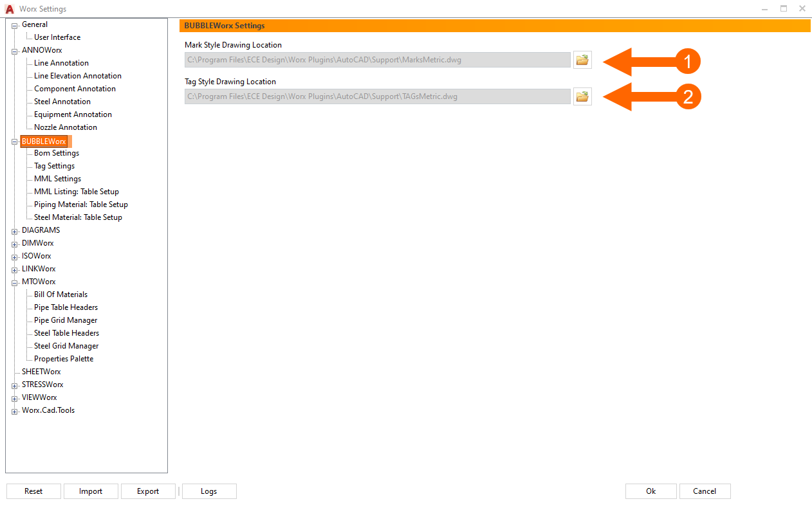
Task: Open Component Annotation settings
Action: pyautogui.click(x=75, y=89)
